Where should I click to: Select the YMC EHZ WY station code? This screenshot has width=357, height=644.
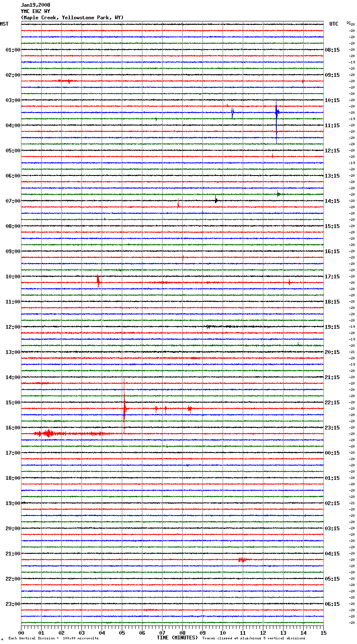pyautogui.click(x=36, y=11)
